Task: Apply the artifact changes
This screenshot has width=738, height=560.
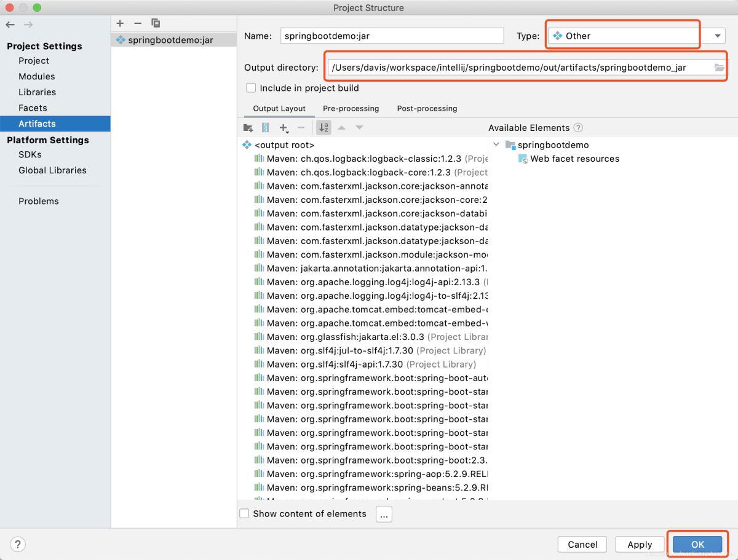Action: click(x=639, y=544)
